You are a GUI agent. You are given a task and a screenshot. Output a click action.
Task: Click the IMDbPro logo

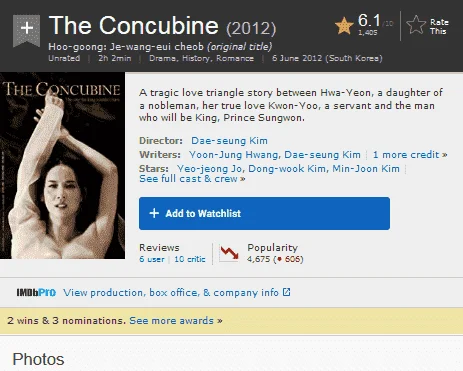tap(36, 293)
